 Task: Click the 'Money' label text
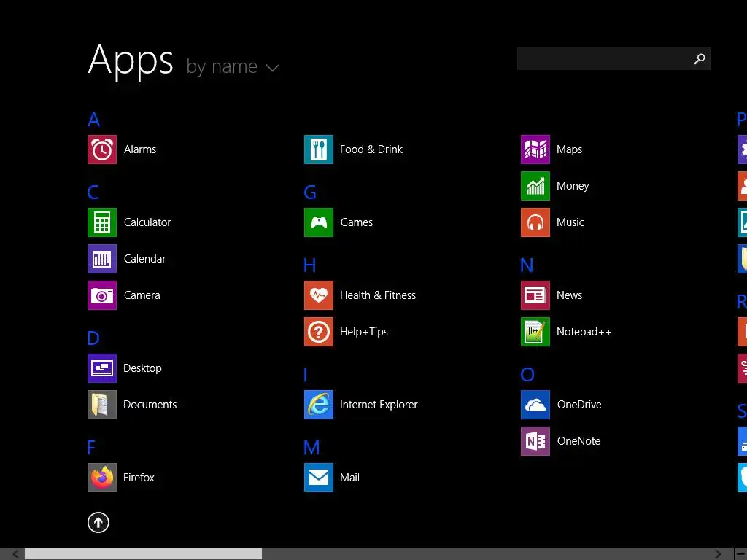click(573, 186)
